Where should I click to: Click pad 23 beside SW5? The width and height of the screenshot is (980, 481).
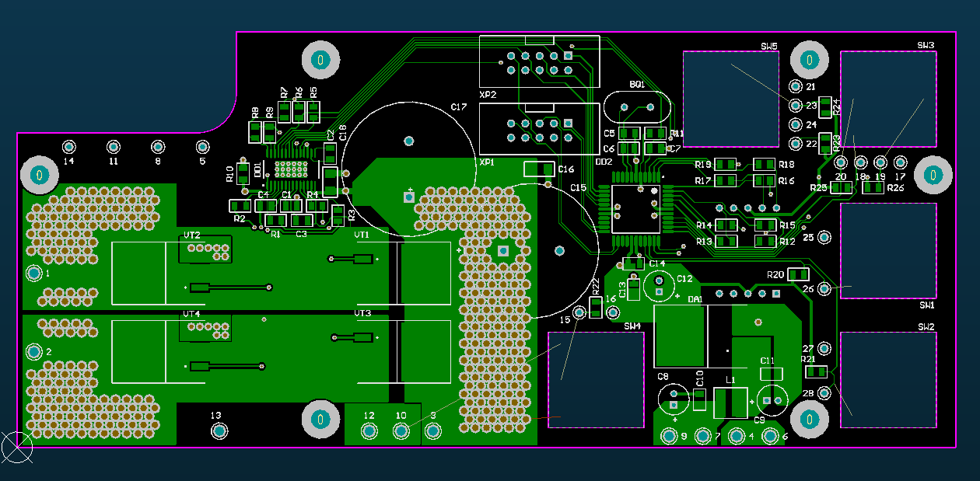(796, 105)
